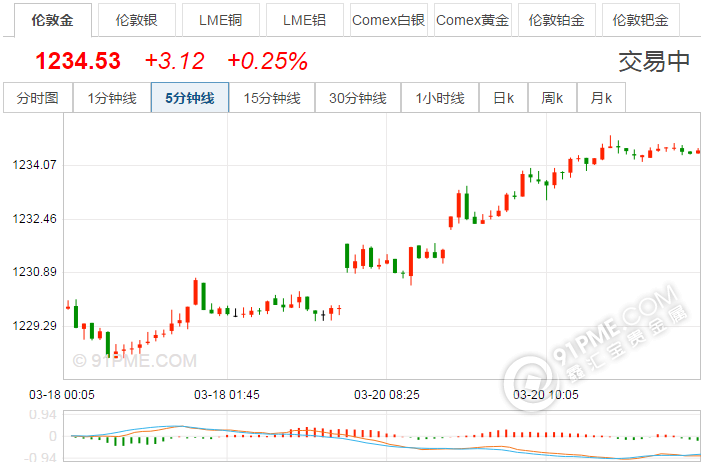Switch to the 1小时线 chart
This screenshot has height=468, width=705.
(x=440, y=98)
